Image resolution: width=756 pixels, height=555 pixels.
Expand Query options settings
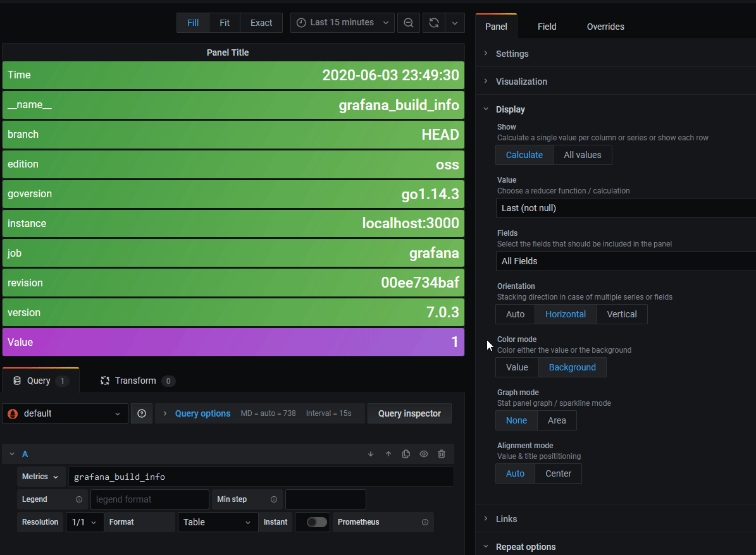(202, 413)
